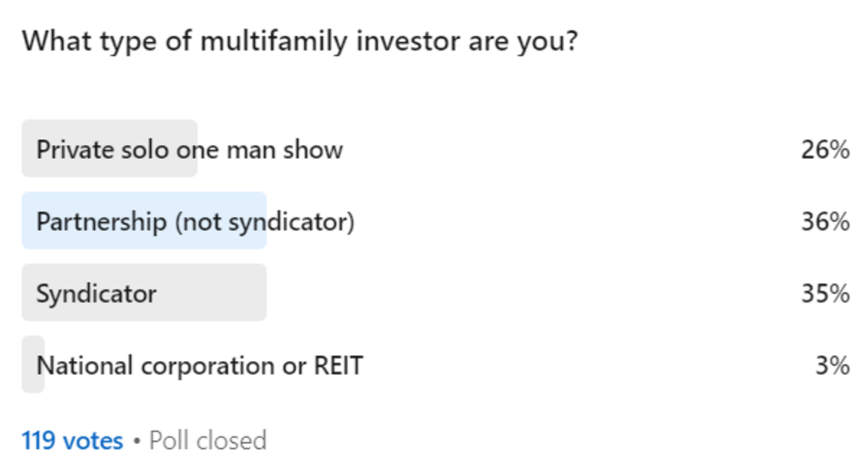Click the "Poll closed" status text
The width and height of the screenshot is (868, 468).
point(208,440)
